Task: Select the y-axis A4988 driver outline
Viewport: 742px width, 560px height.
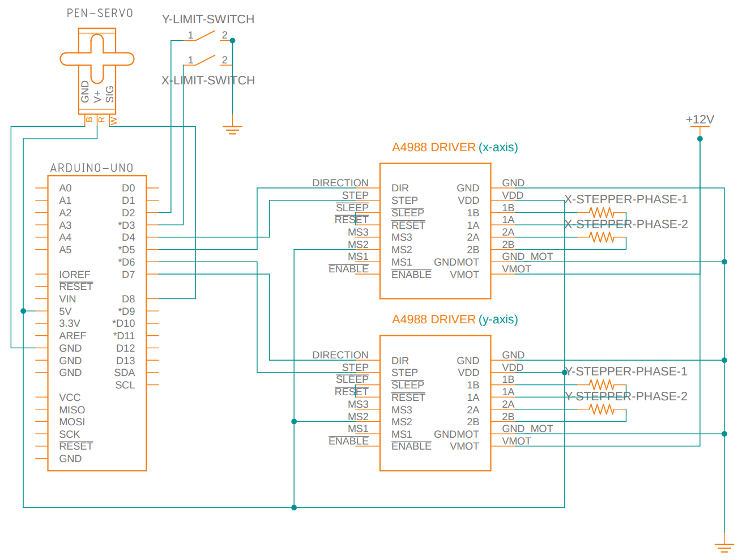Action: pyautogui.click(x=435, y=403)
